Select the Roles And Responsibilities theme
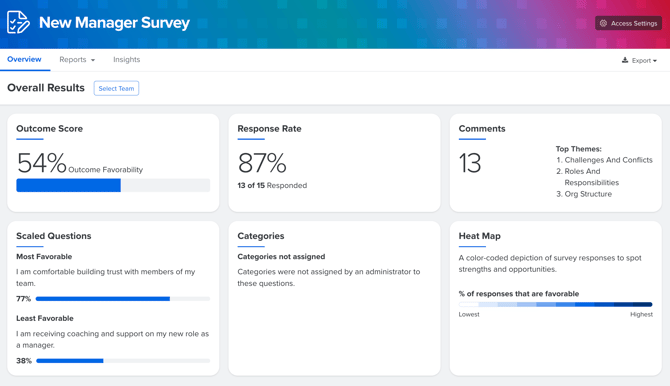 tap(591, 177)
